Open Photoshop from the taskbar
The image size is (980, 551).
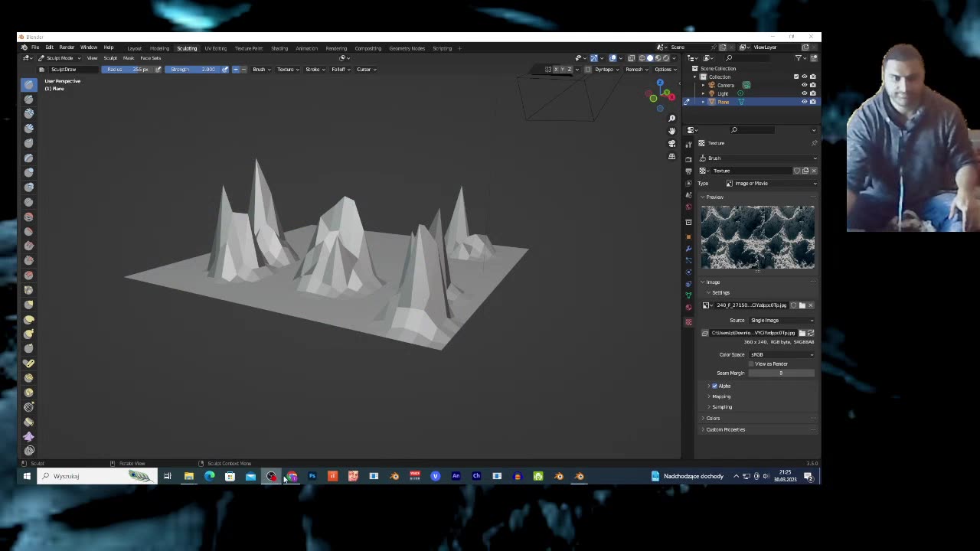click(312, 476)
